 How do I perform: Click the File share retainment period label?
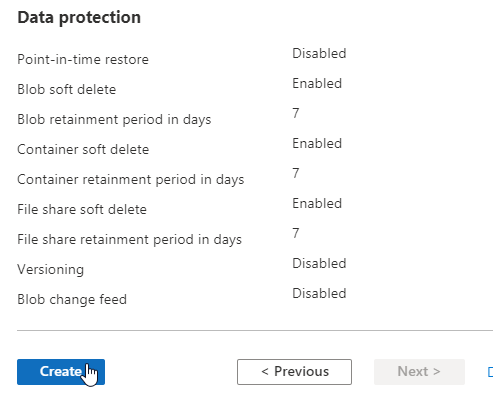(130, 239)
